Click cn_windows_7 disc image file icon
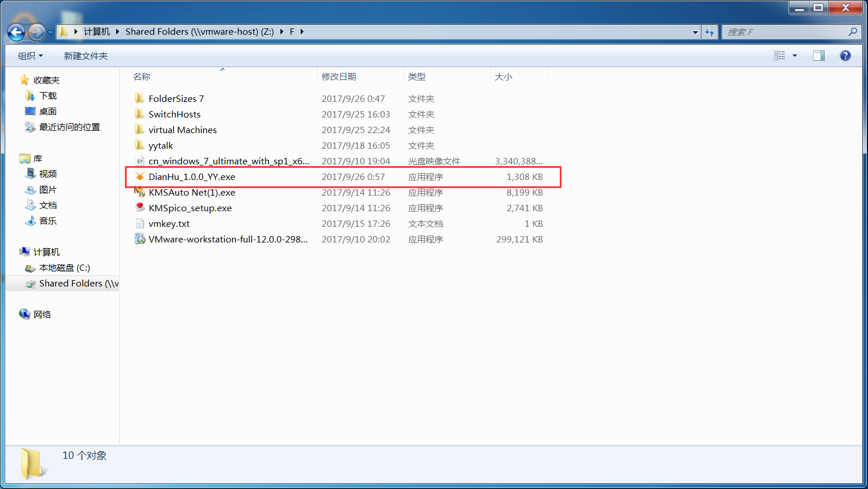 139,161
